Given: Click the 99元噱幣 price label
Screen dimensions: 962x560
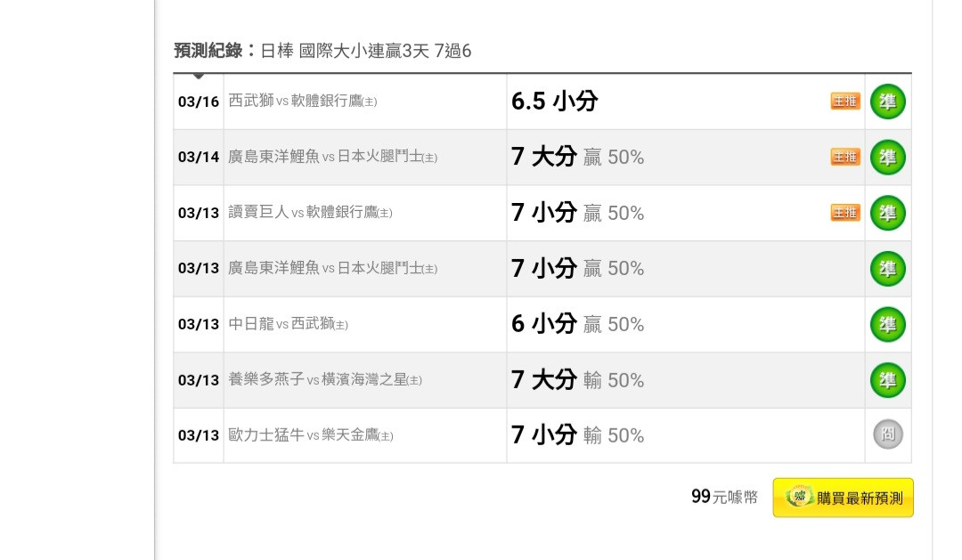Looking at the screenshot, I should 724,497.
